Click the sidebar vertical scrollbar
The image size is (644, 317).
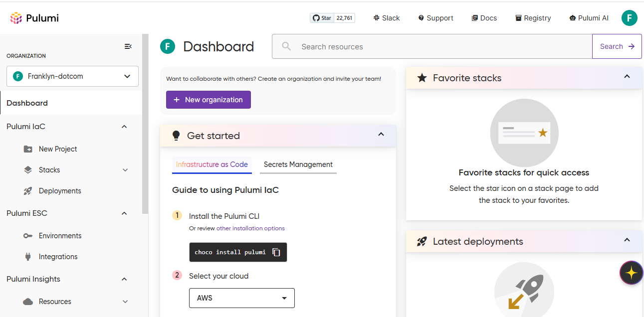(x=145, y=124)
